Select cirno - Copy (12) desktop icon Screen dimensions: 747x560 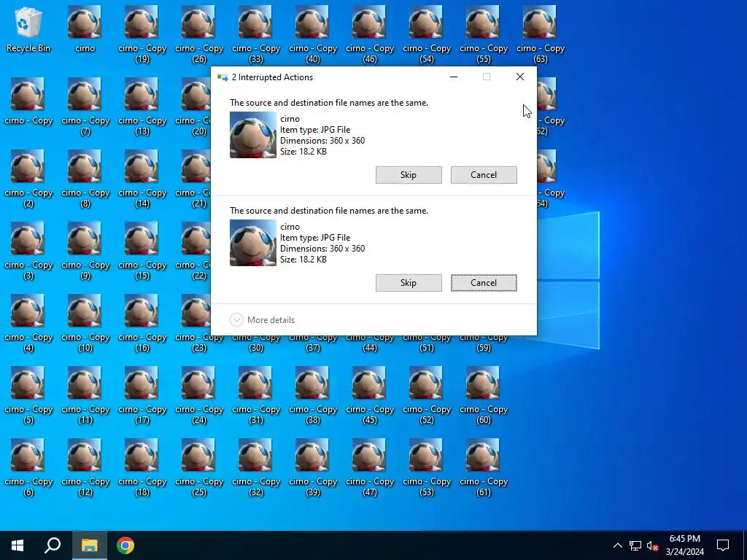pyautogui.click(x=85, y=467)
